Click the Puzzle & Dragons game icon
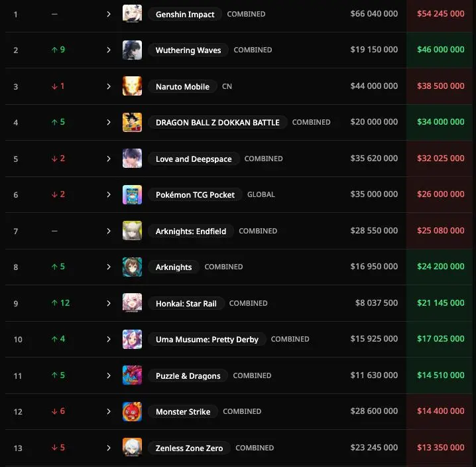This screenshot has width=476, height=467. point(132,375)
